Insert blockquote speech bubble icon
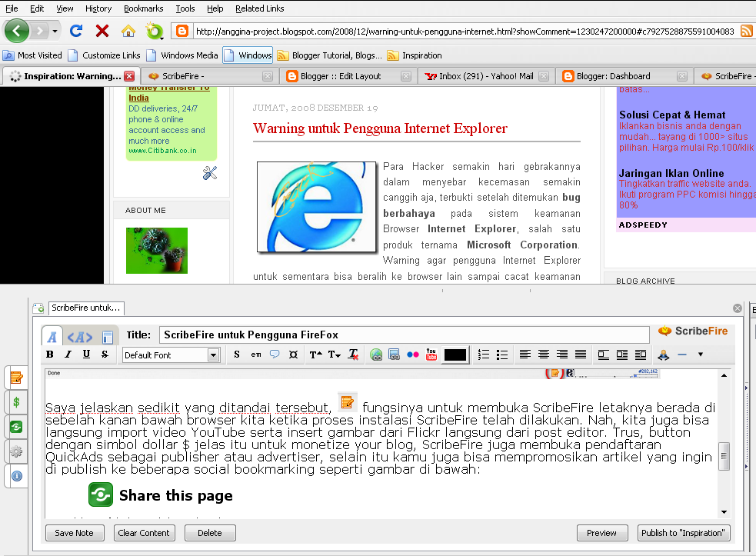Image resolution: width=756 pixels, height=556 pixels. (x=275, y=355)
